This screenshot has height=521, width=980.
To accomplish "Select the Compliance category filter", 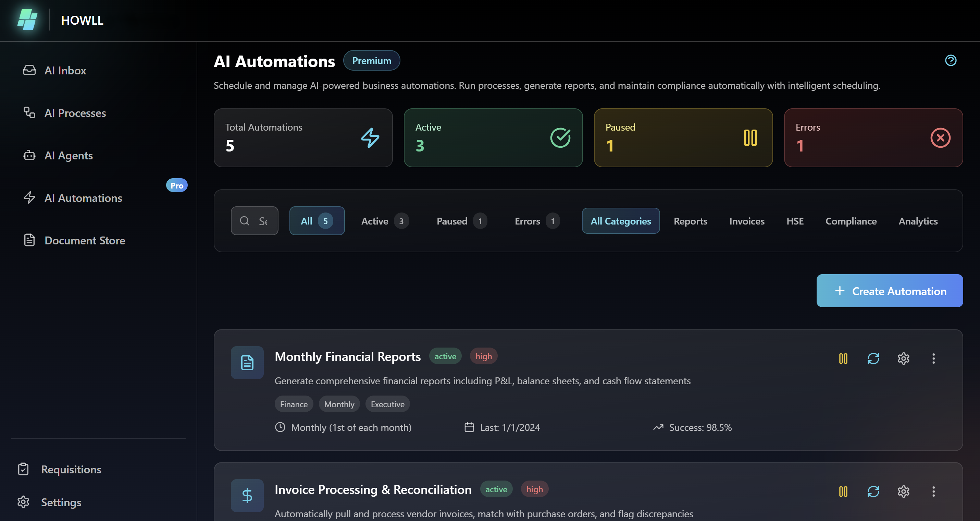I will pyautogui.click(x=851, y=221).
